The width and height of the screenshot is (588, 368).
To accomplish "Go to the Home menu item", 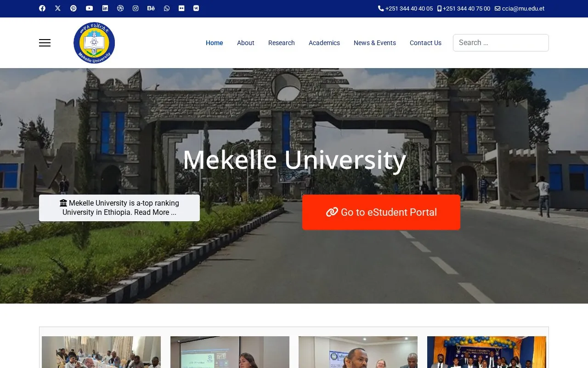I will point(215,43).
